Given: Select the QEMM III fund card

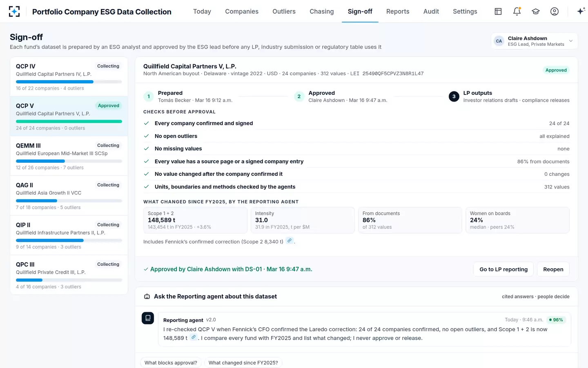Looking at the screenshot, I should [x=69, y=156].
